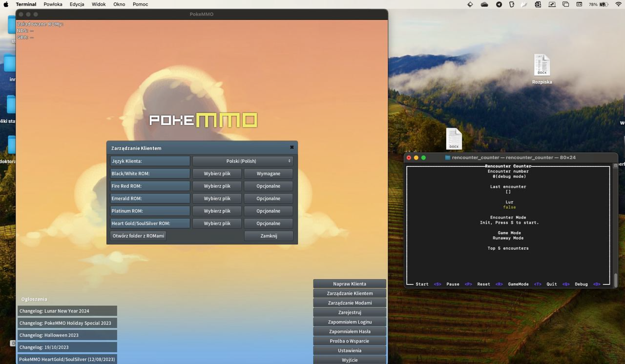
Task: Open the Wi-Fi status menu
Action: tap(618, 4)
